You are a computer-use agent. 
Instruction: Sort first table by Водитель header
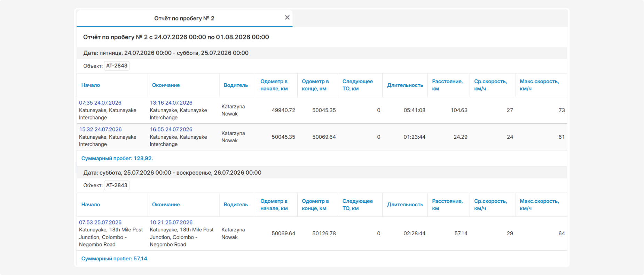(x=236, y=85)
